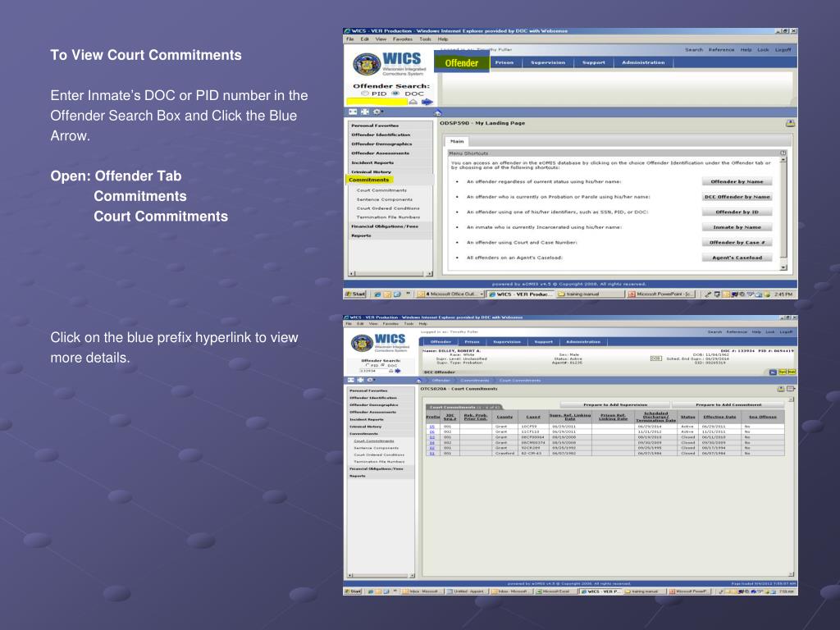The image size is (840, 630).
Task: Open Sentence Components in top window sidebar
Action: click(384, 199)
